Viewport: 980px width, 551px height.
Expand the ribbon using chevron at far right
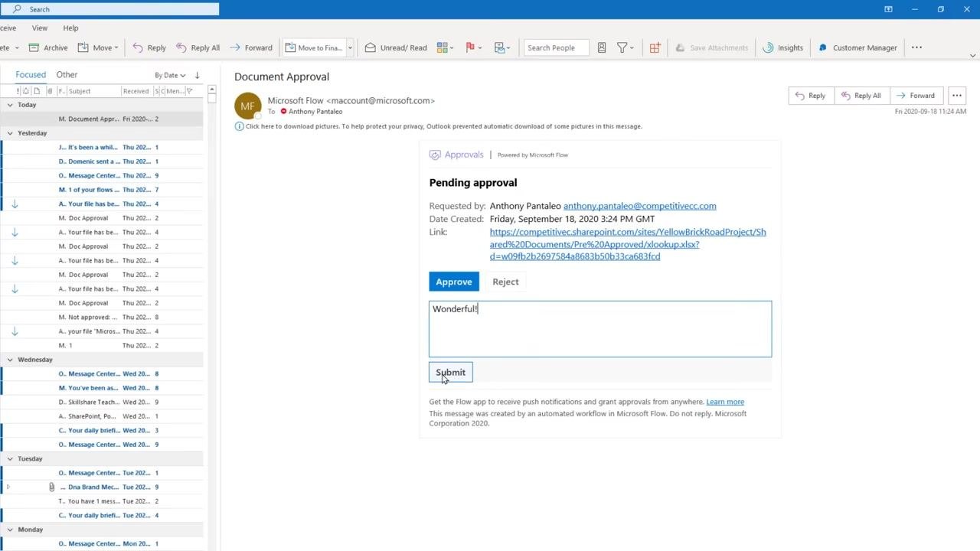(x=972, y=55)
